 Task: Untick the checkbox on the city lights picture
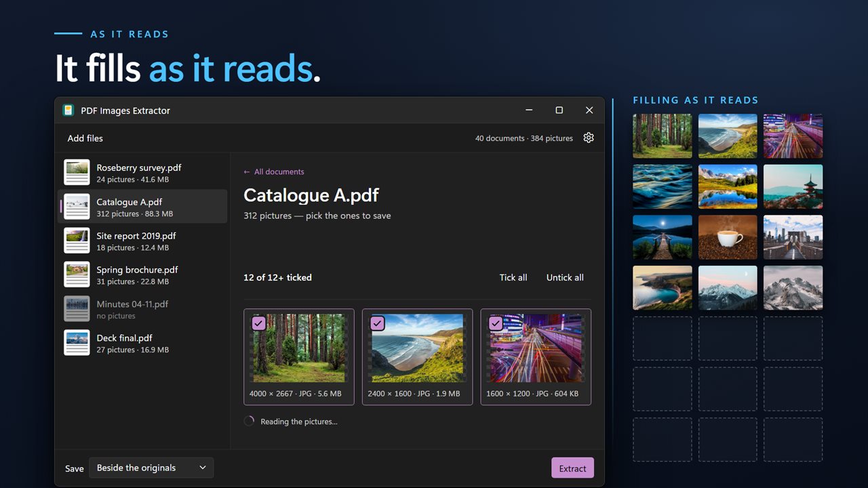(x=496, y=323)
